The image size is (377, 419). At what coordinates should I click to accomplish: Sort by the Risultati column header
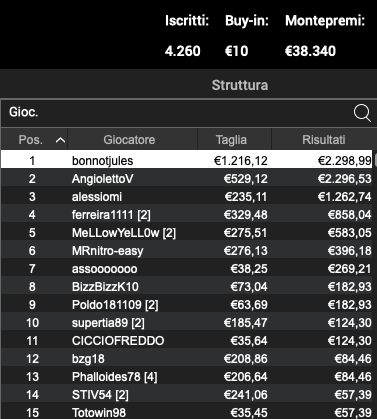tap(323, 139)
